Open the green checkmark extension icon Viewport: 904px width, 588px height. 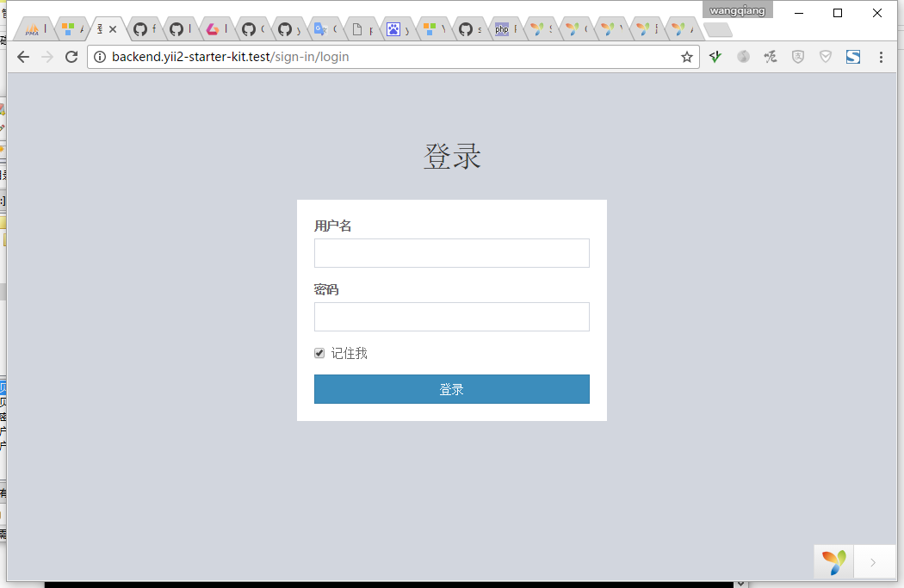point(715,57)
